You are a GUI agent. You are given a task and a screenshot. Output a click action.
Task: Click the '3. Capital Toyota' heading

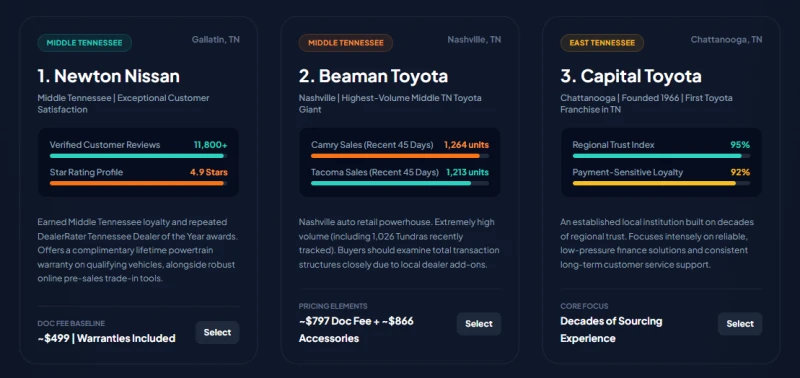[x=631, y=76]
